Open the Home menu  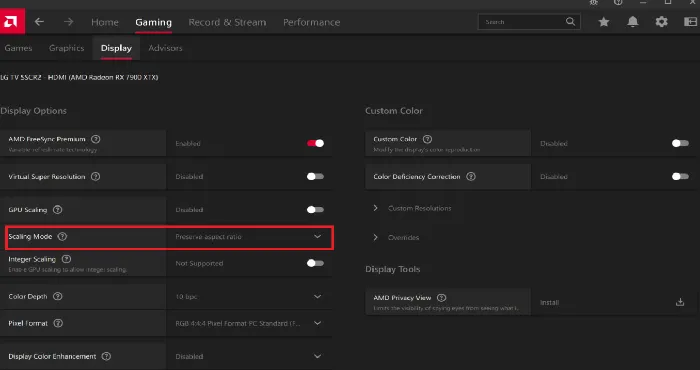(105, 22)
